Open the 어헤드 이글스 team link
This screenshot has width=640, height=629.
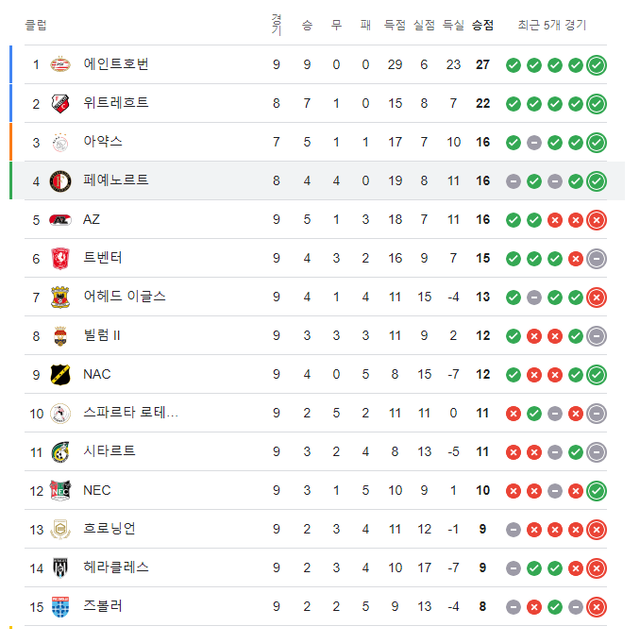pos(124,296)
